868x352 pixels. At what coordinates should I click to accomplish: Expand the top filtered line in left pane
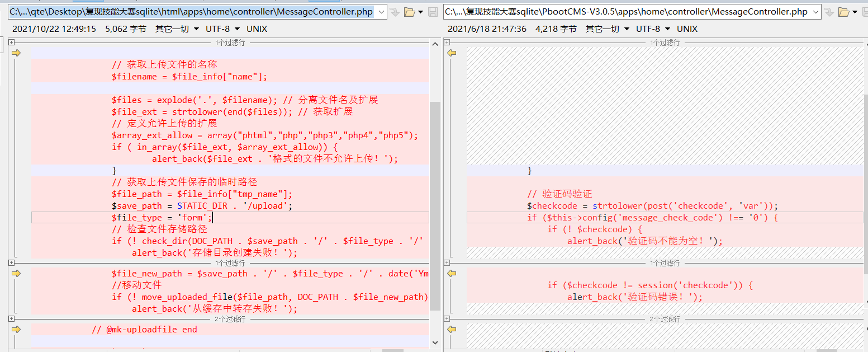pos(11,43)
